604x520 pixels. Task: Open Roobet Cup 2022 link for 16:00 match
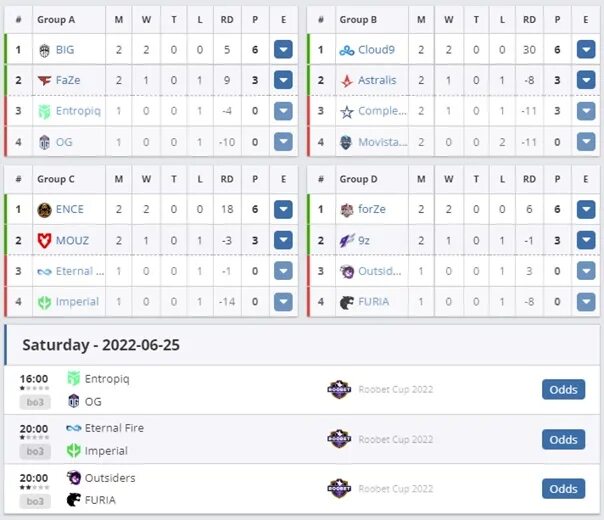coord(396,389)
